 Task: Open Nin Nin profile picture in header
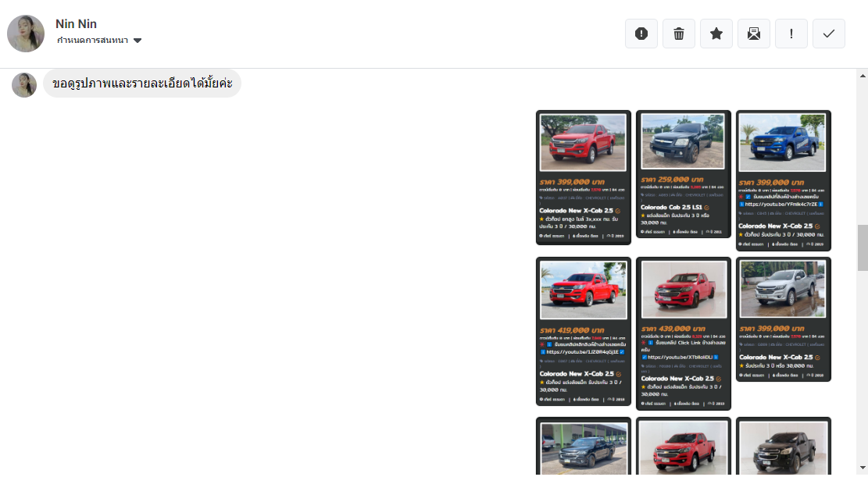(26, 34)
